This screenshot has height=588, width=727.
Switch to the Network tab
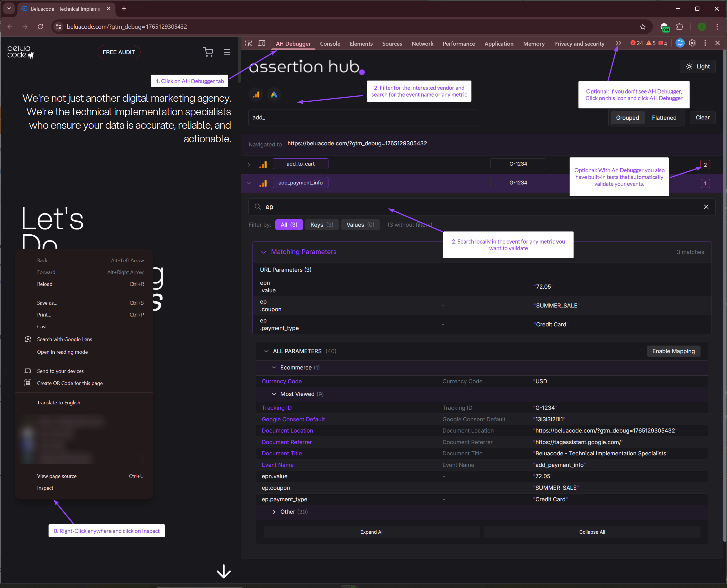422,44
